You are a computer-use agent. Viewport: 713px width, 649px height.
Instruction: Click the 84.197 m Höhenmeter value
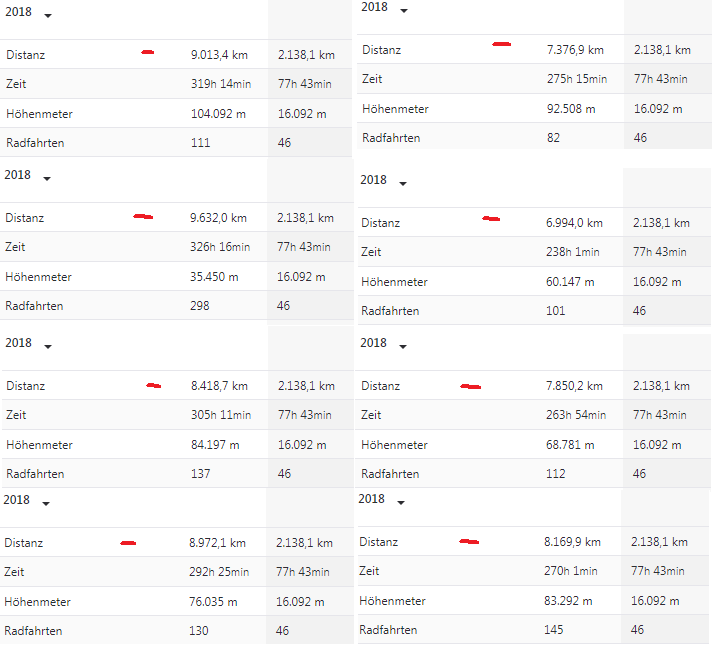[x=216, y=445]
